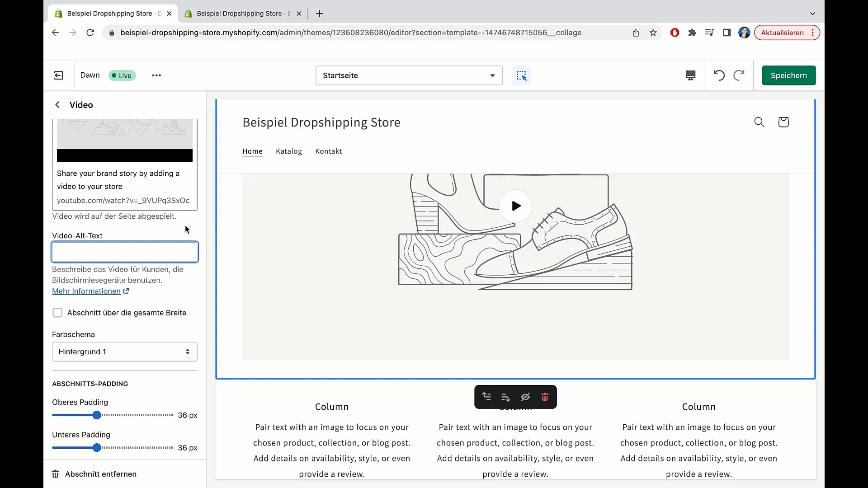Click the exit theme editor icon
Image resolution: width=868 pixels, height=488 pixels.
59,75
